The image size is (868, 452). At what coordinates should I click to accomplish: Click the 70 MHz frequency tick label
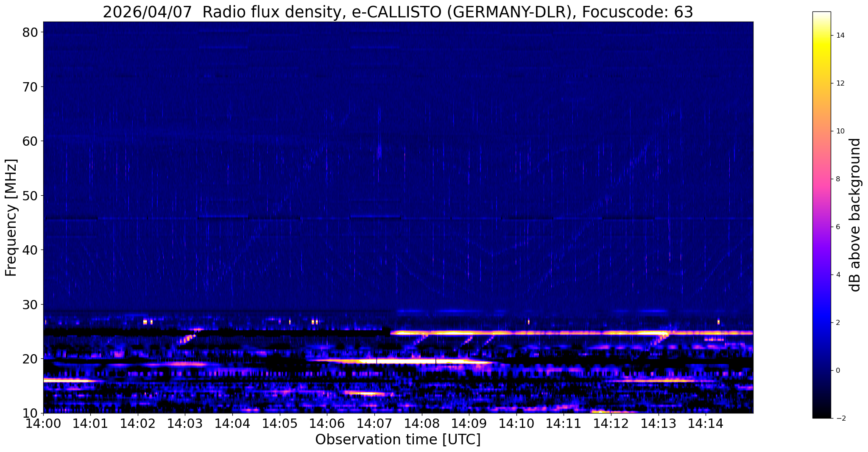[x=30, y=87]
